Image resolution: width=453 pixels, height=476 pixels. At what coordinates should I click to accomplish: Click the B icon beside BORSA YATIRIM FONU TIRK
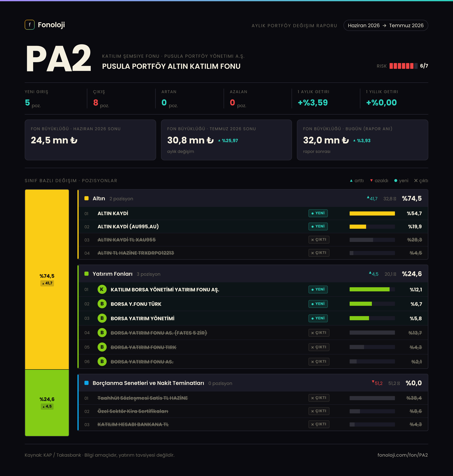(x=102, y=347)
